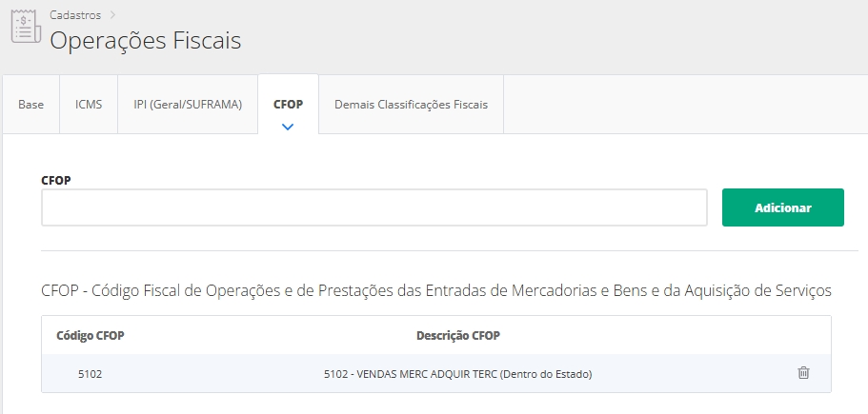Navigate to the Cadastros breadcrumb
The height and width of the screenshot is (414, 868).
[75, 15]
